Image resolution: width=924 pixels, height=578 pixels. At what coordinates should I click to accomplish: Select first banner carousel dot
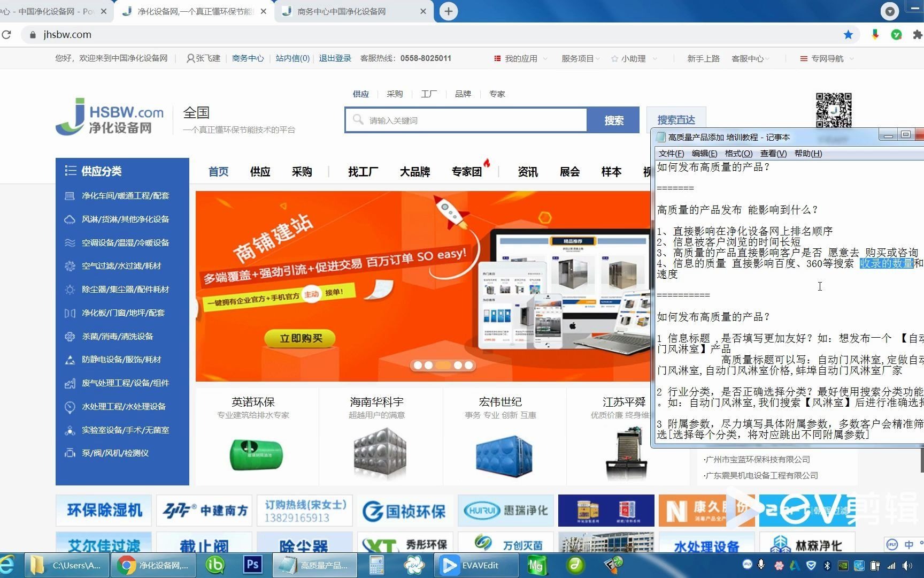(418, 366)
